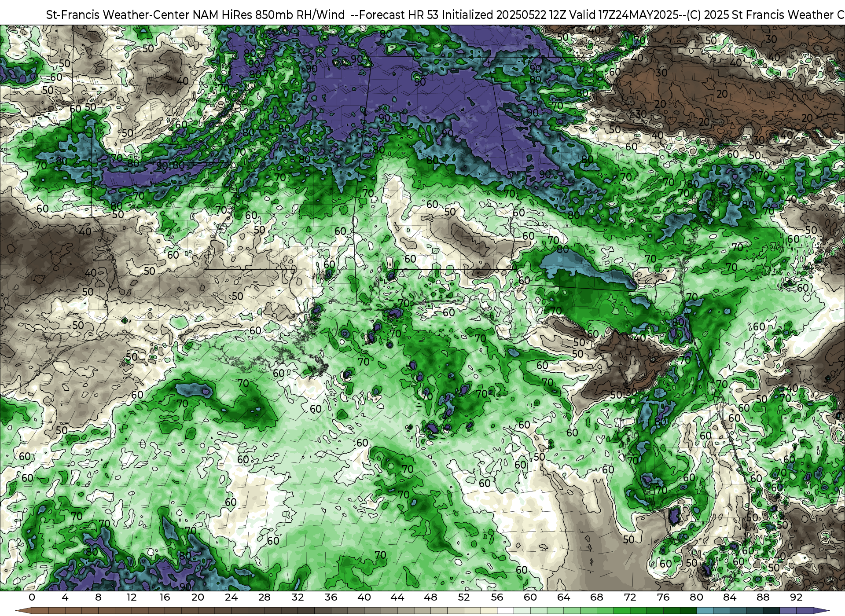
Task: Click the "72" tick label on the colorbar
Action: point(630,597)
